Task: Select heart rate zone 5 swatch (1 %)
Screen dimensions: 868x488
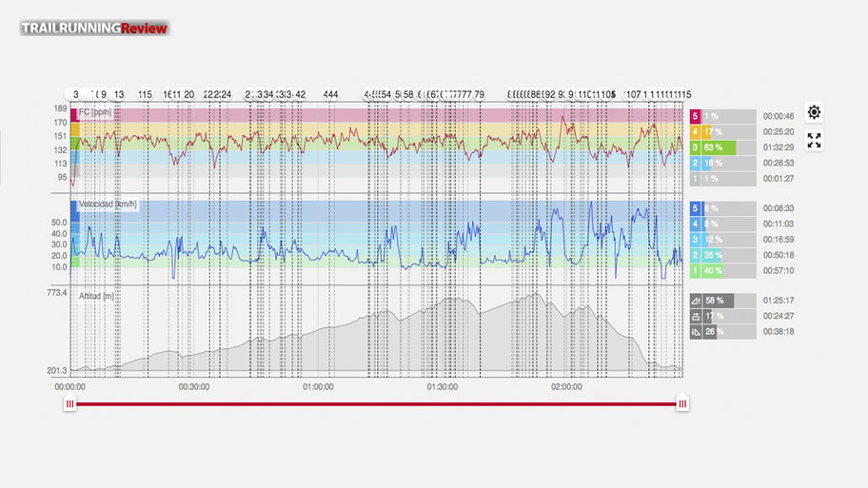Action: [696, 116]
